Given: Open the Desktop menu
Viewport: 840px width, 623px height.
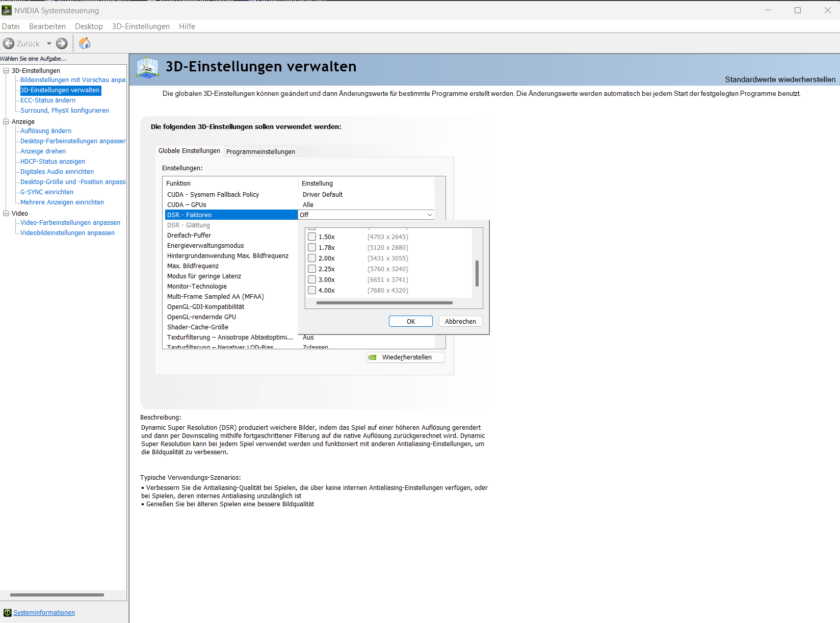Looking at the screenshot, I should coord(89,27).
